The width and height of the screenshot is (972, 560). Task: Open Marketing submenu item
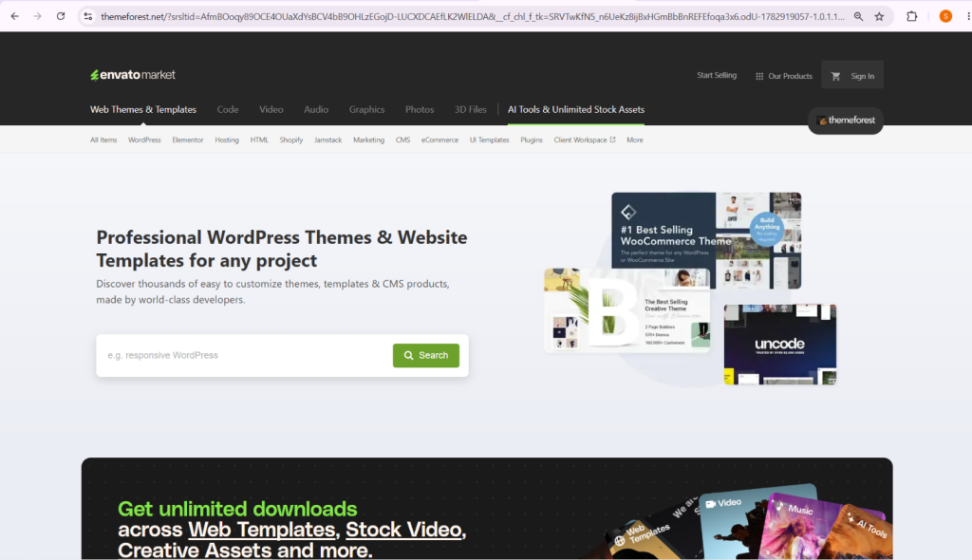point(369,140)
